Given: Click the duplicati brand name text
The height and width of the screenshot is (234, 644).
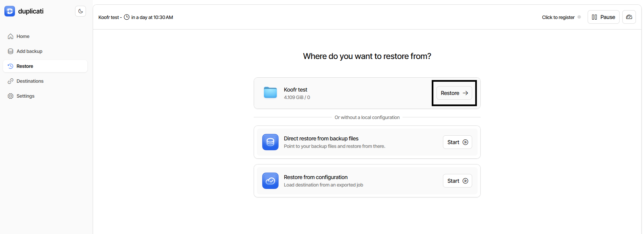Looking at the screenshot, I should coord(31,11).
